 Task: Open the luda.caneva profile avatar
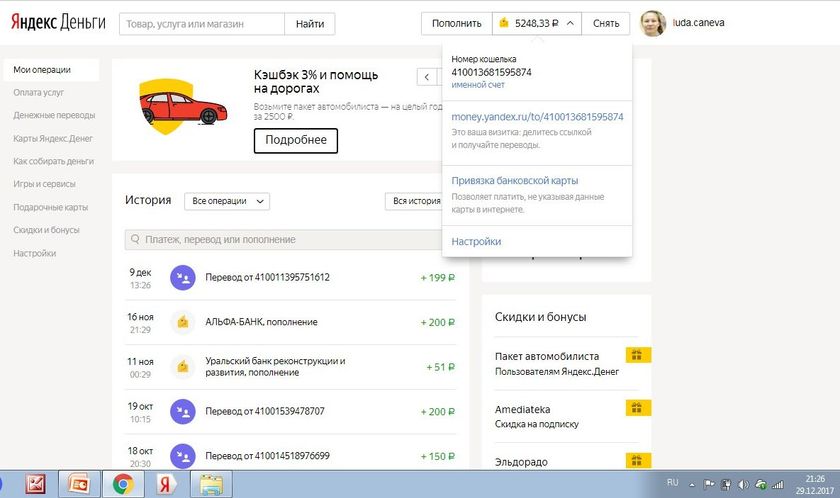click(x=652, y=24)
